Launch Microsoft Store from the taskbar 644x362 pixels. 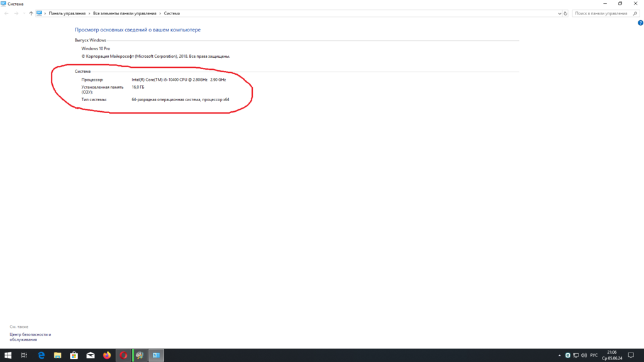74,355
